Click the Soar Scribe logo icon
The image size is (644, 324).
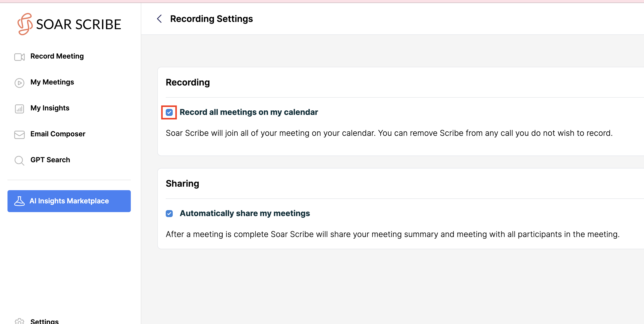pyautogui.click(x=25, y=24)
